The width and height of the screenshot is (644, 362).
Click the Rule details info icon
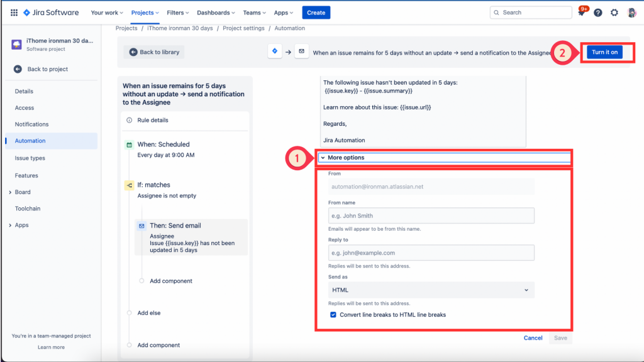coord(130,120)
